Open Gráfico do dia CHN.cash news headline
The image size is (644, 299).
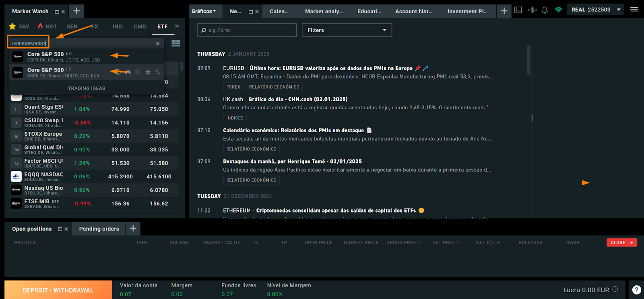click(x=298, y=99)
